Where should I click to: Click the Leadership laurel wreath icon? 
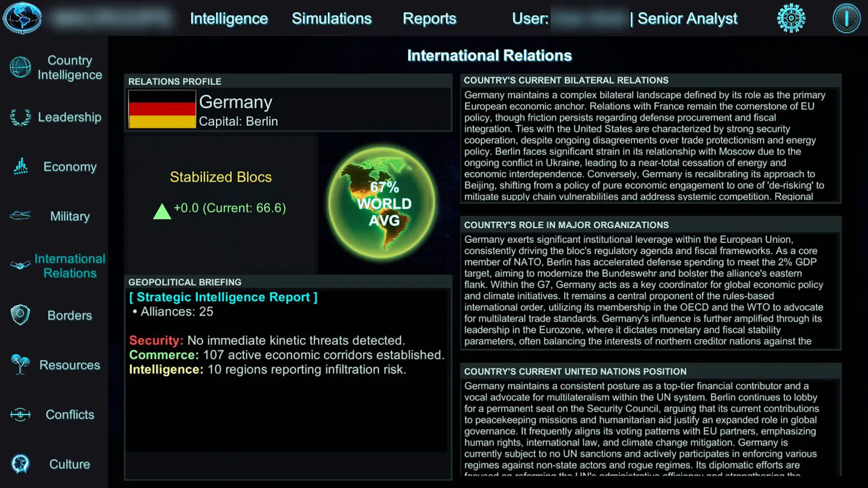tap(21, 117)
